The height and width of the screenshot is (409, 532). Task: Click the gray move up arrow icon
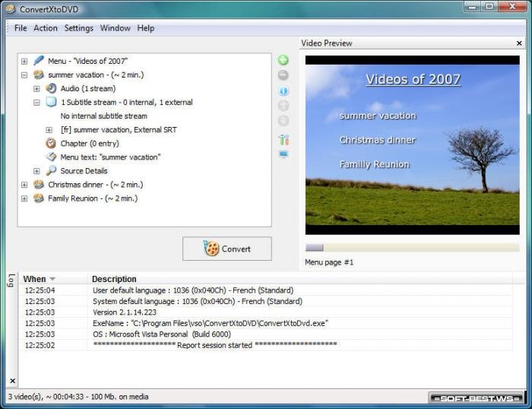pos(283,106)
